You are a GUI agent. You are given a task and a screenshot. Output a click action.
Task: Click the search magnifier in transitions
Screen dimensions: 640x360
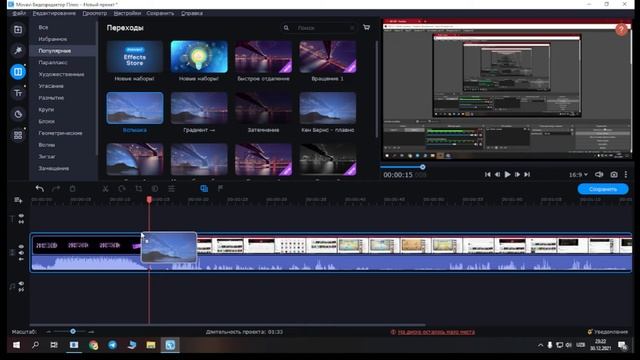286,28
